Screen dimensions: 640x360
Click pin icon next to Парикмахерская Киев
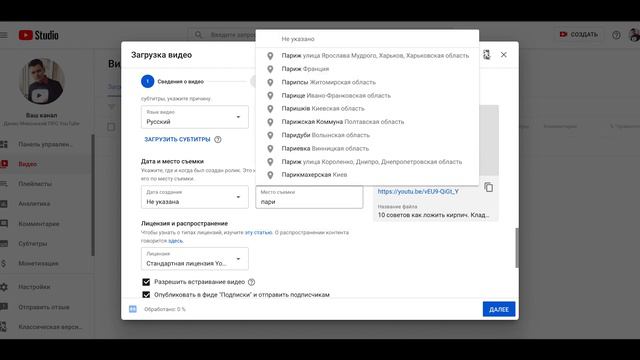coord(270,175)
